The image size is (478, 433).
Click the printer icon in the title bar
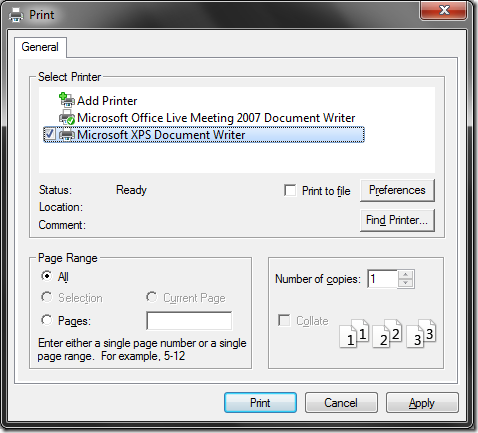tap(16, 15)
